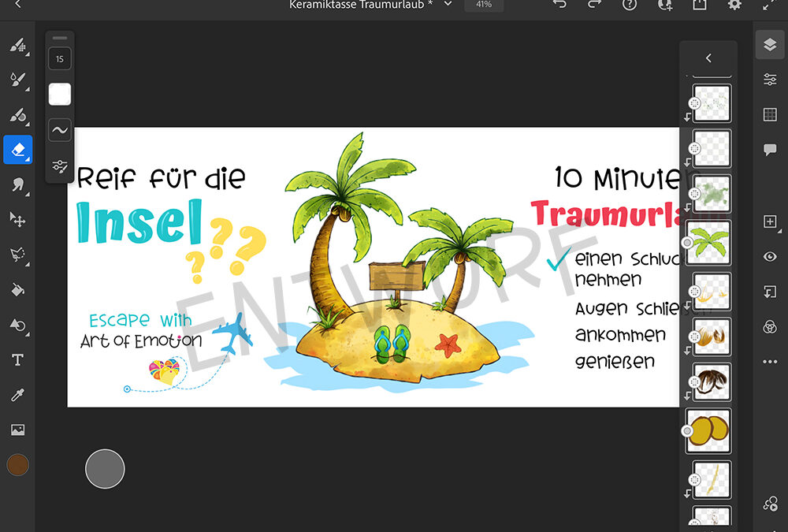Select the Smudge tool
The width and height of the screenshot is (788, 532).
click(17, 184)
